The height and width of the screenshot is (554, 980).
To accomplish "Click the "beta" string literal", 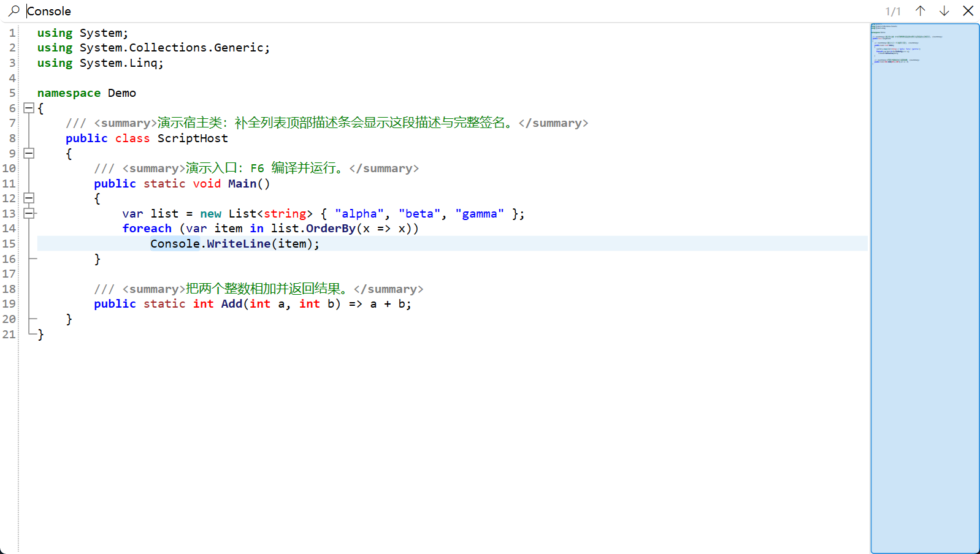I will (x=419, y=213).
